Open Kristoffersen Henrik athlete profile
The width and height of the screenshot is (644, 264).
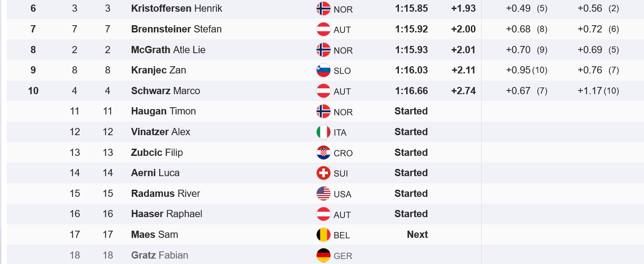coord(176,9)
